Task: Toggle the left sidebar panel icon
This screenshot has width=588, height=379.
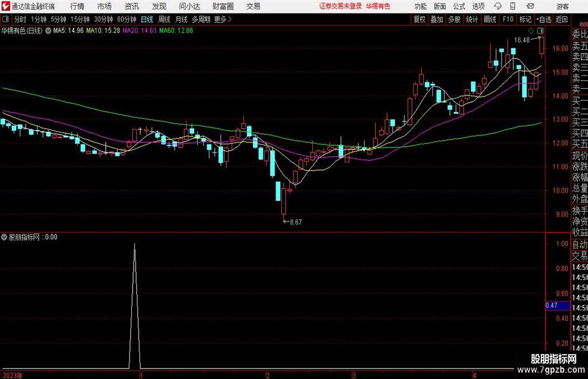Action: [6, 19]
